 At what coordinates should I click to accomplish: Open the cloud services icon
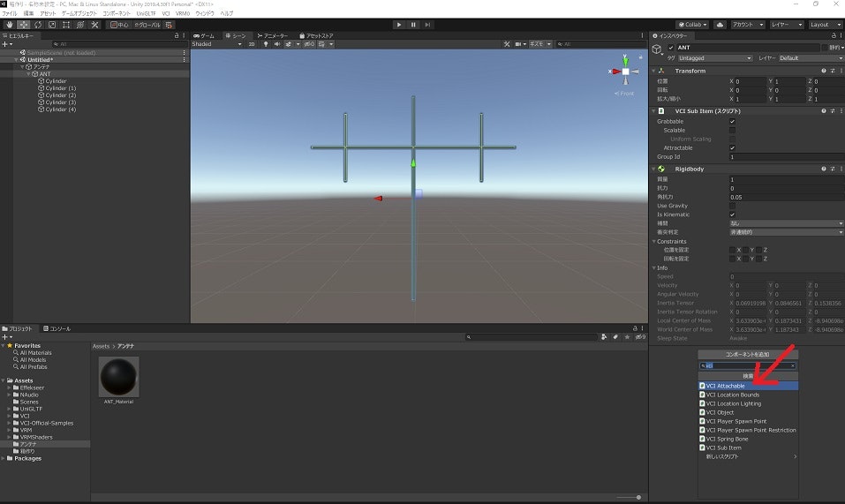tap(720, 25)
